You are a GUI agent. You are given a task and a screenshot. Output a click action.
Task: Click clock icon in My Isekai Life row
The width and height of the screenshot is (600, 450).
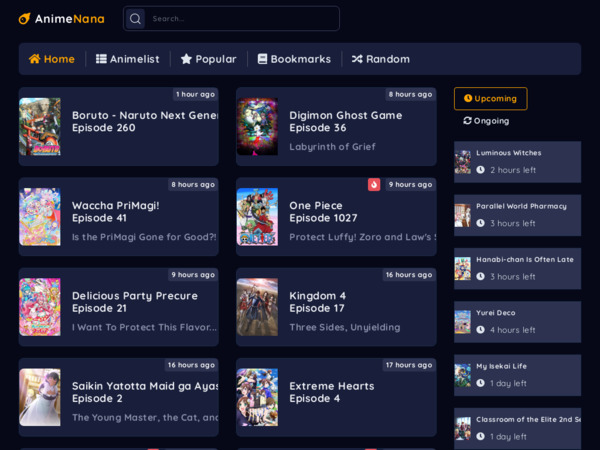481,383
